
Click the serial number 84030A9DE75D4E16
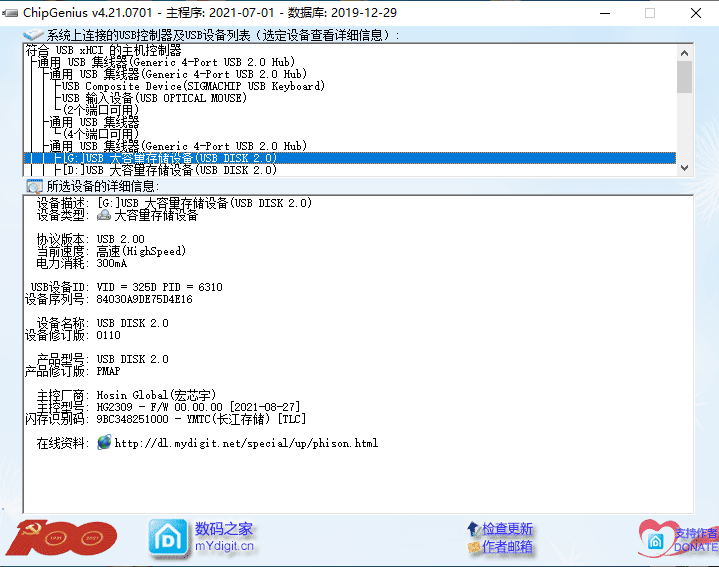point(144,299)
